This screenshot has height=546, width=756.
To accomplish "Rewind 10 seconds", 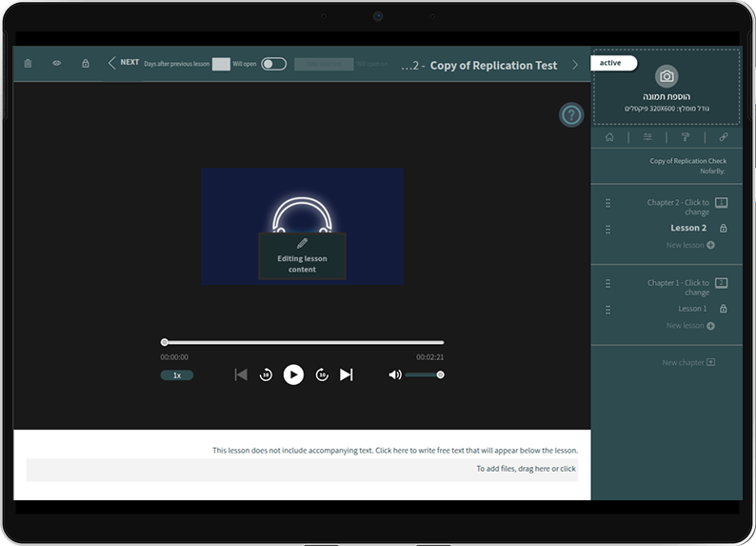I will pos(266,374).
